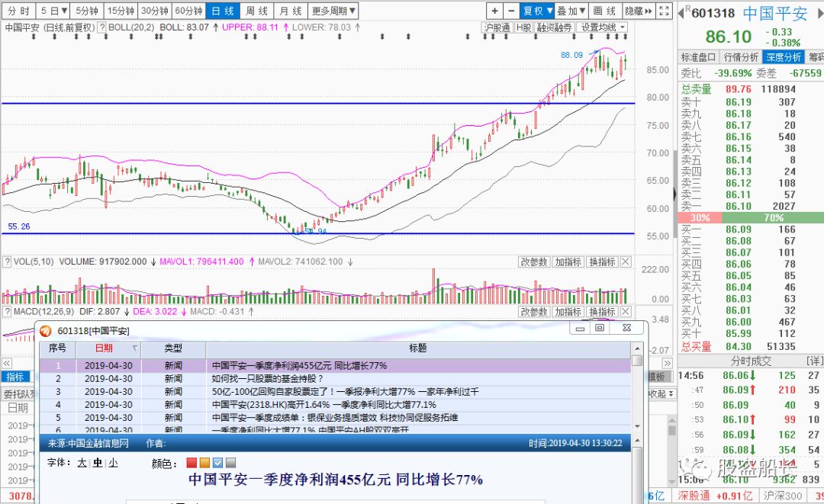Click 序号 column header in news list
824x504 pixels.
[57, 348]
